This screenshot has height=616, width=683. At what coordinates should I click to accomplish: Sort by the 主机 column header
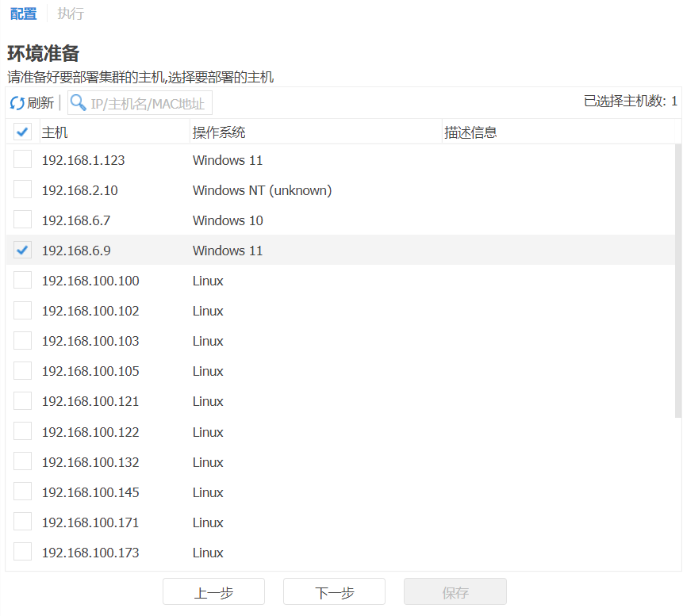coord(55,132)
